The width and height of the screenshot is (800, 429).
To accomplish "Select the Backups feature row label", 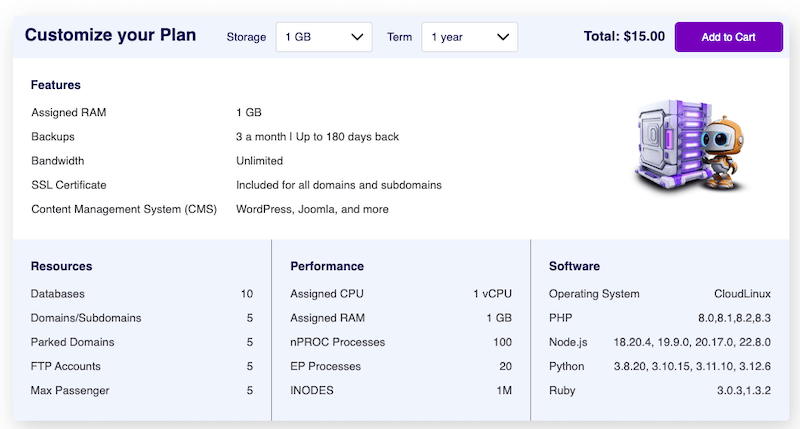I will (x=53, y=137).
